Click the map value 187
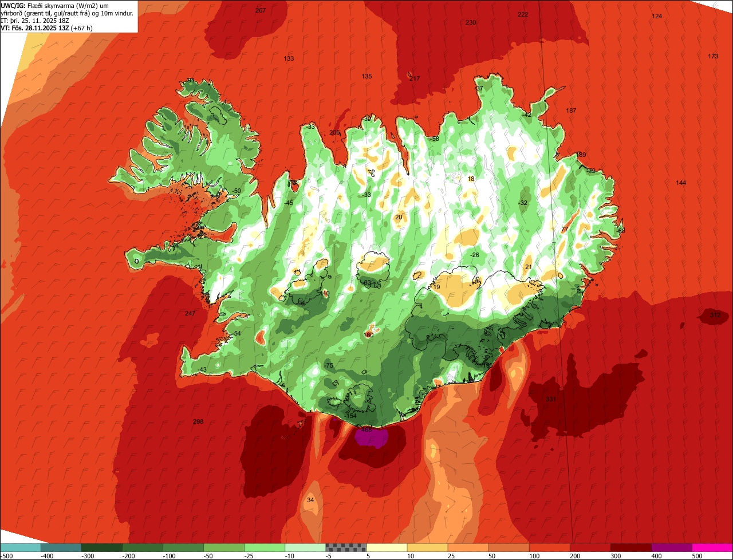 [571, 111]
